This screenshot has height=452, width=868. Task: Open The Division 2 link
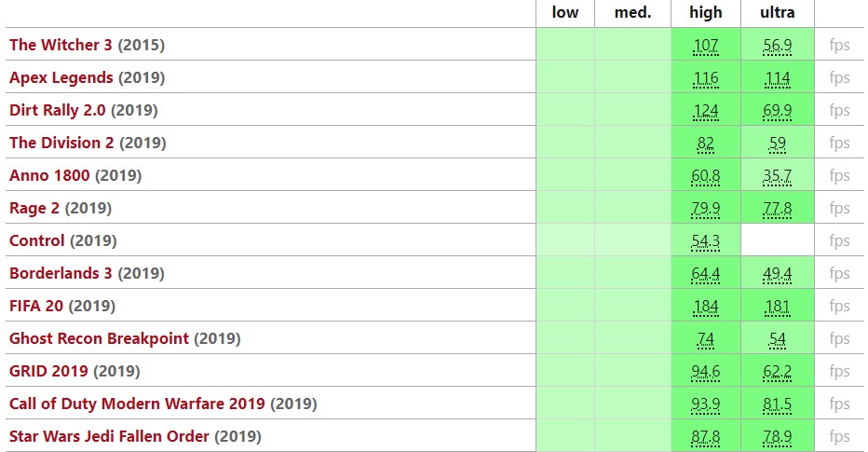click(x=61, y=143)
